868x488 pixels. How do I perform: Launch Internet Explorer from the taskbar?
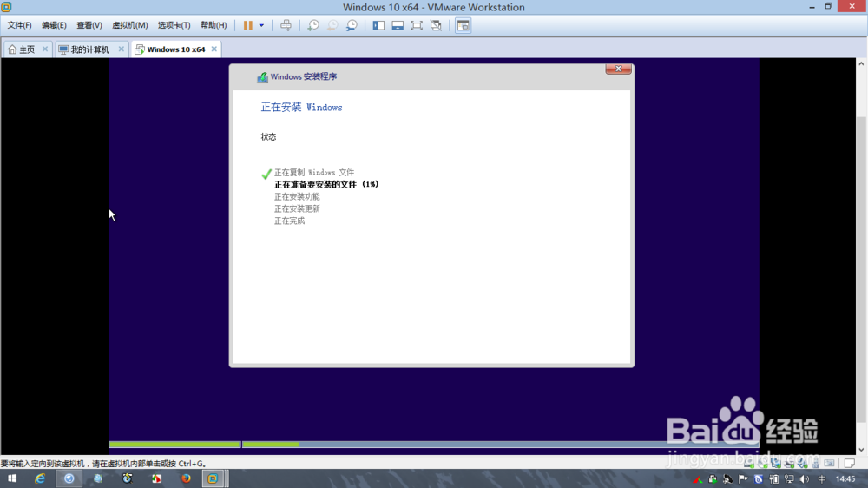tap(40, 478)
